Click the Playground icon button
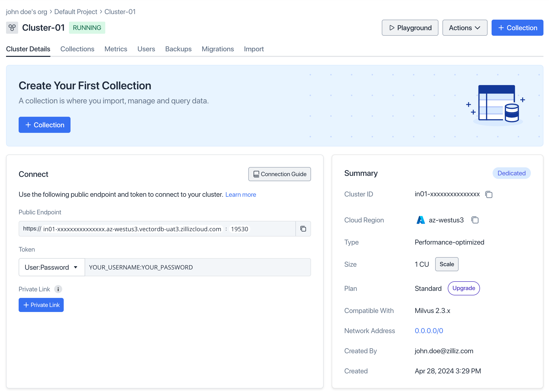Viewport: 549px width, 392px height. point(391,28)
